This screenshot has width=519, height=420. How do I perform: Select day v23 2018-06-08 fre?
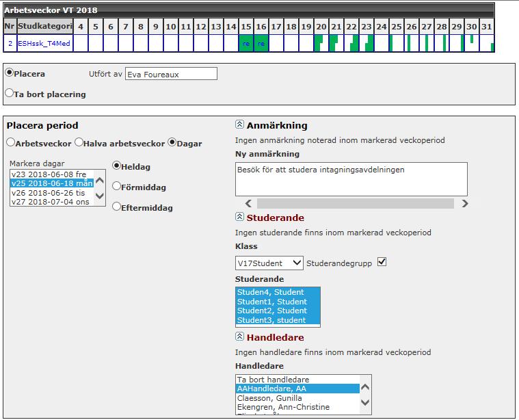click(52, 174)
